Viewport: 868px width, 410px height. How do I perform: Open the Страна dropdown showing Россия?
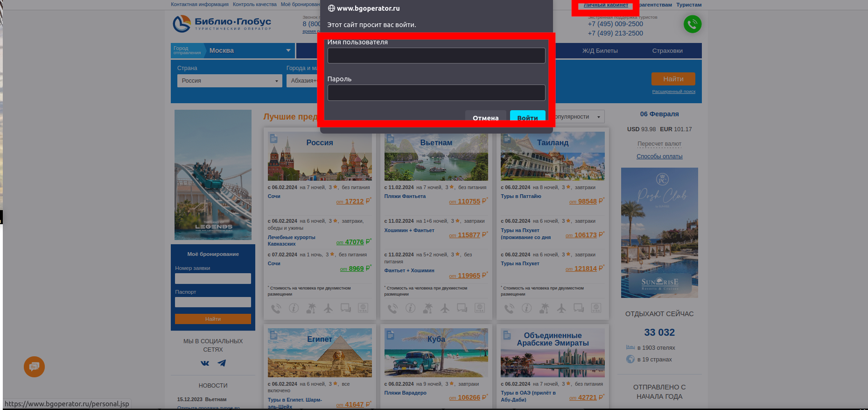(229, 81)
